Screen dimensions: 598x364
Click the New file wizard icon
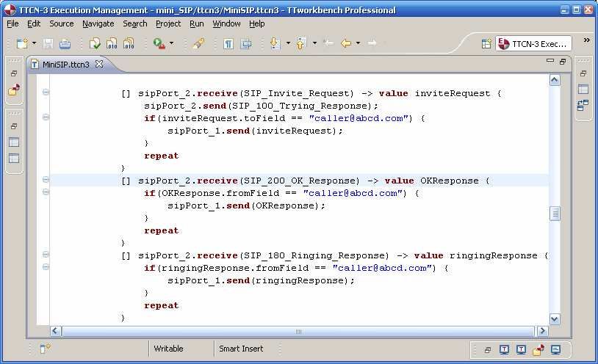(22, 43)
